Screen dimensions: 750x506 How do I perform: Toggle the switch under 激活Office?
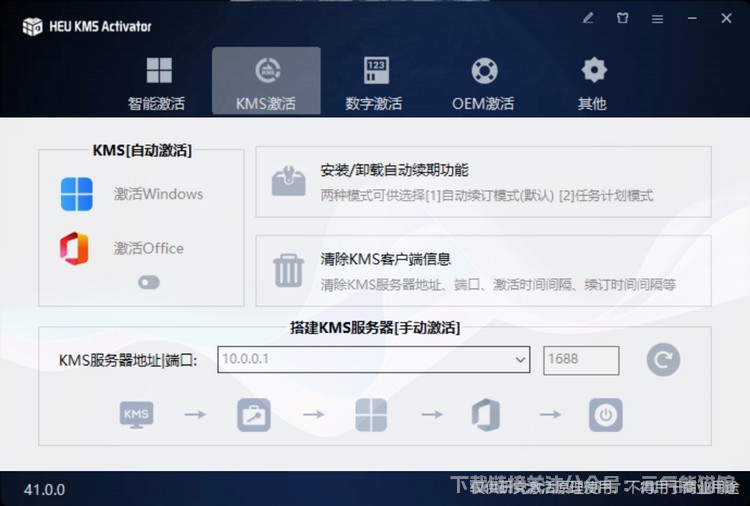(149, 283)
